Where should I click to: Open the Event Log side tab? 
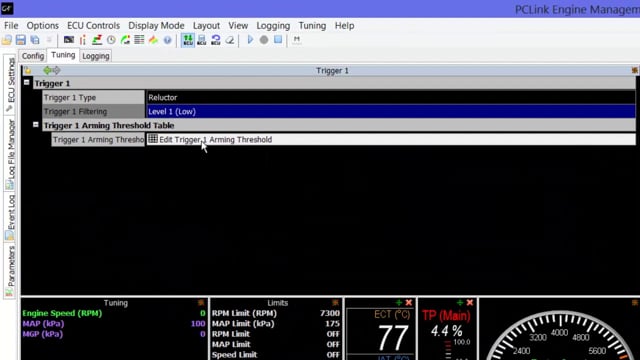click(10, 217)
